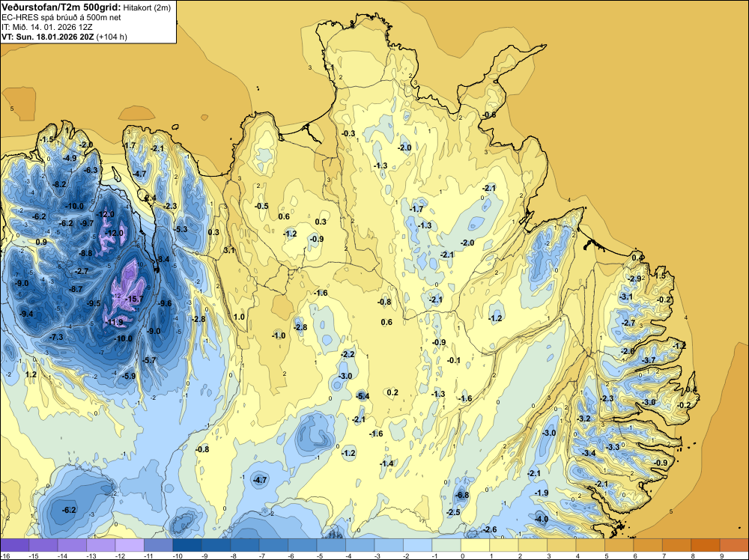
Task: Click the '-3.7' temperature label
Action: (x=648, y=360)
